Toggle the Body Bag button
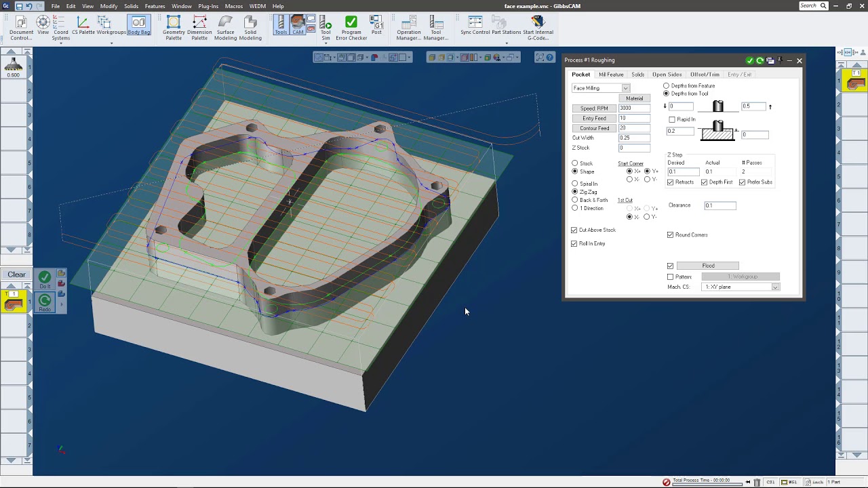This screenshot has width=868, height=488. [x=139, y=26]
